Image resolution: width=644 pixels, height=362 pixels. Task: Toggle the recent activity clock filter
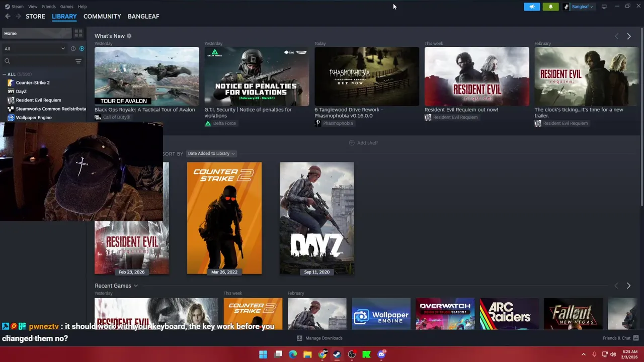(73, 49)
